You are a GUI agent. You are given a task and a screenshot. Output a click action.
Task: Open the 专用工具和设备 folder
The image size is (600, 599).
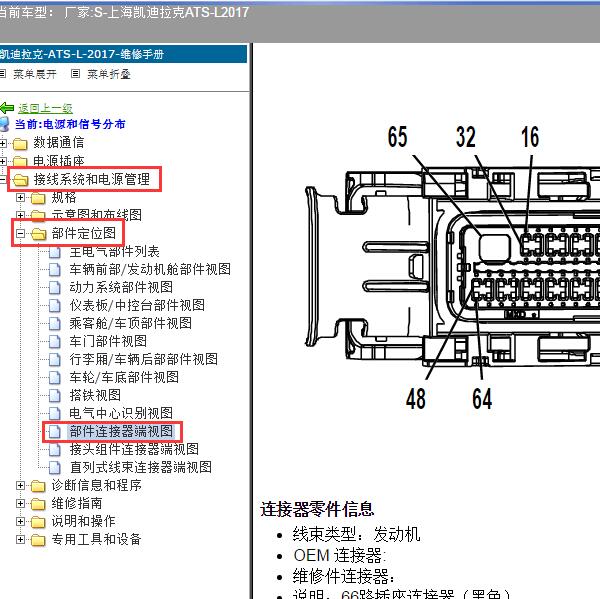(x=96, y=539)
